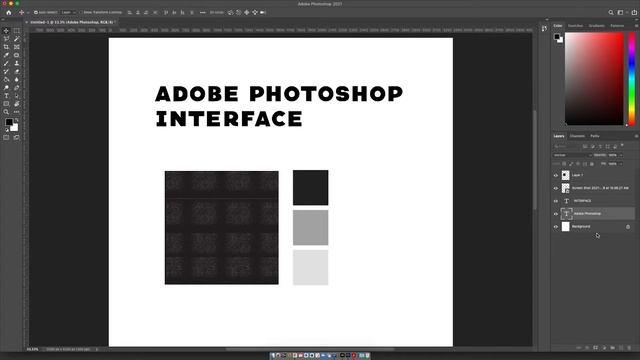Viewport: 640px width, 360px height.
Task: Open the collapsed History panel icon
Action: click(544, 28)
